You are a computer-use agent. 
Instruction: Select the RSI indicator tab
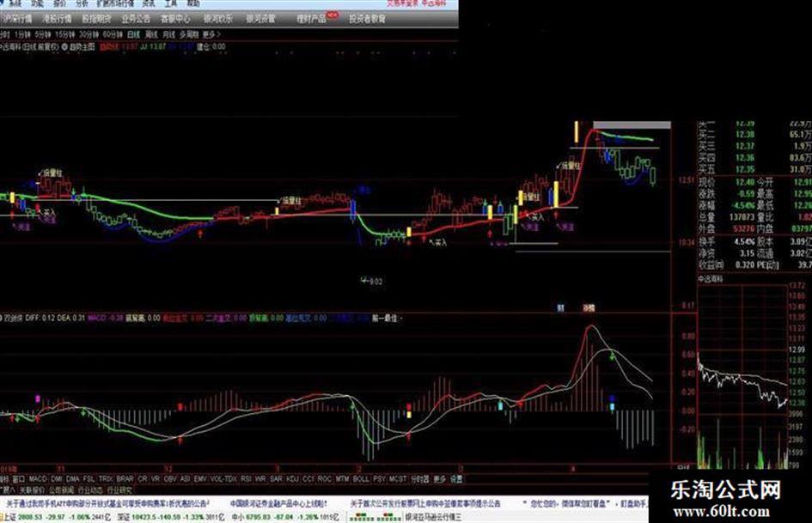pos(246,479)
